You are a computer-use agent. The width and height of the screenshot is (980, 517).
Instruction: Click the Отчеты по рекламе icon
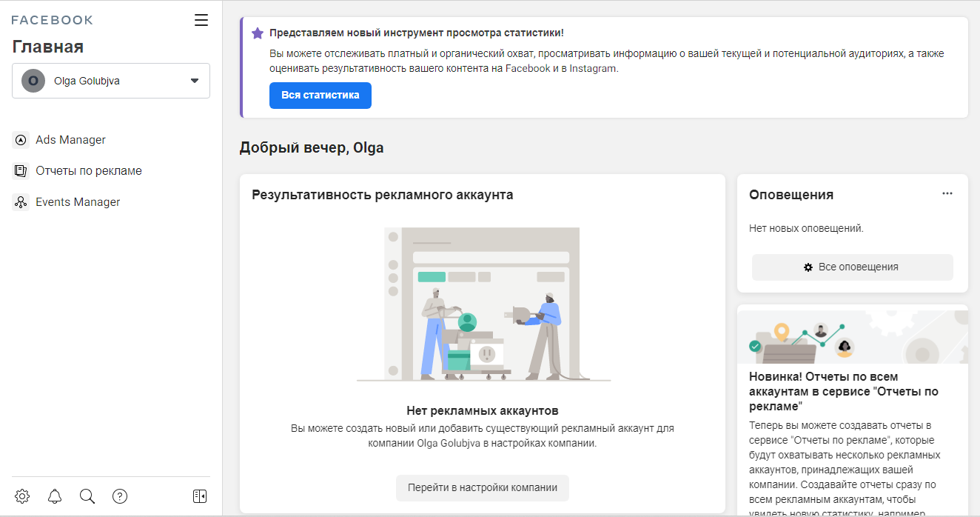[x=21, y=171]
